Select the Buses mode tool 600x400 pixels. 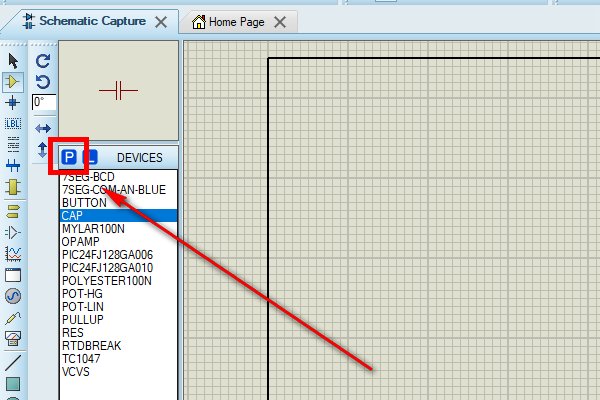[13, 166]
